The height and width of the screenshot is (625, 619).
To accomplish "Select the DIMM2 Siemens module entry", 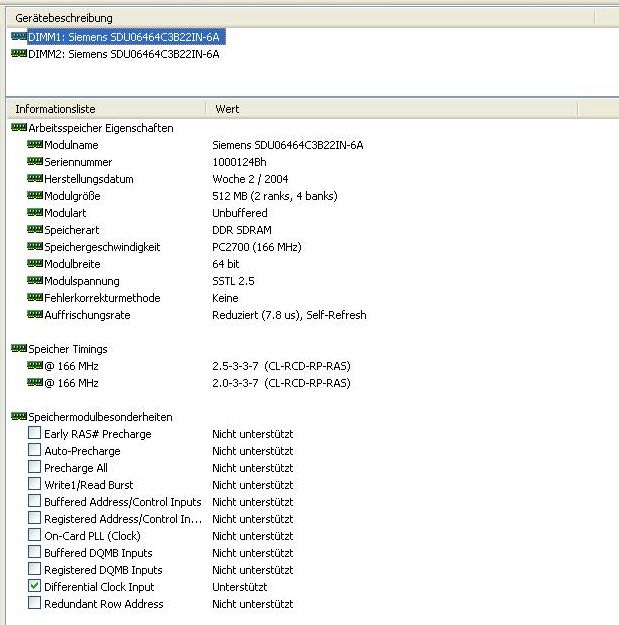I will [x=124, y=54].
